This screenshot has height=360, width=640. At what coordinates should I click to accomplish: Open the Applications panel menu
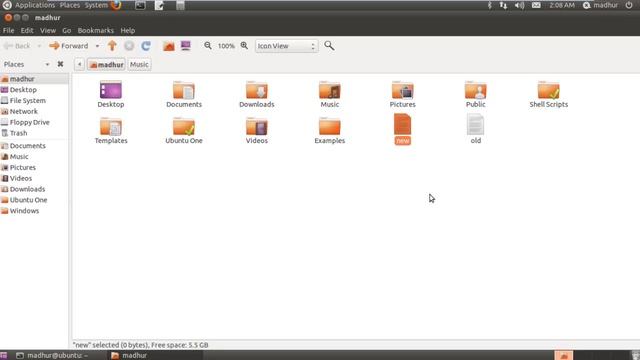(x=35, y=5)
